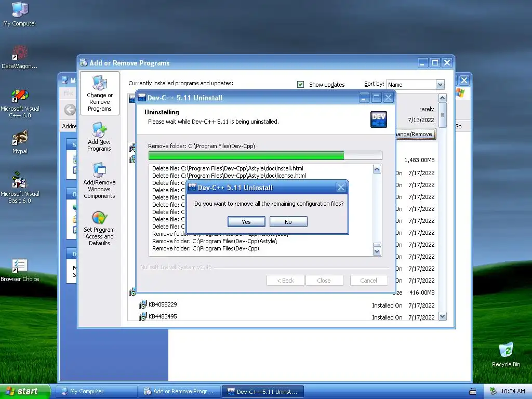Click install.html delete log line
Viewport: 532px width, 399px height.
228,168
